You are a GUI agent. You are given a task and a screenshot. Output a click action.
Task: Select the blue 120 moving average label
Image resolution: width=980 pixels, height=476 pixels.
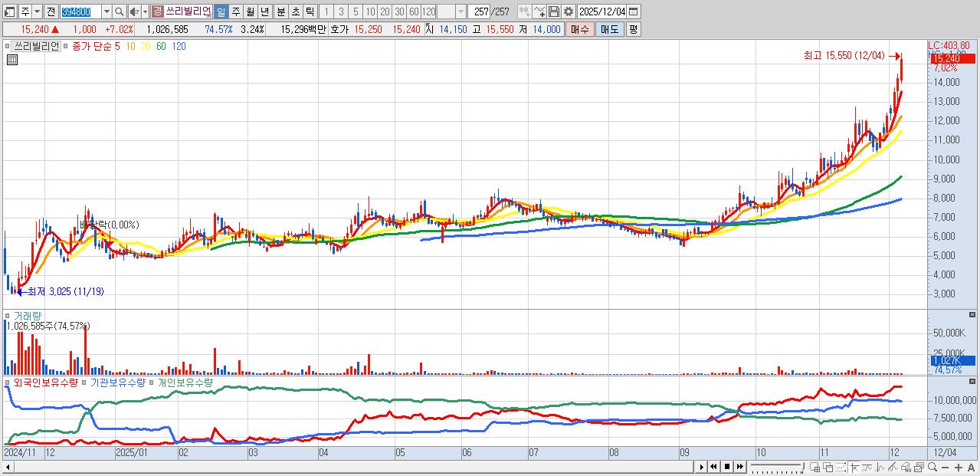(x=179, y=46)
